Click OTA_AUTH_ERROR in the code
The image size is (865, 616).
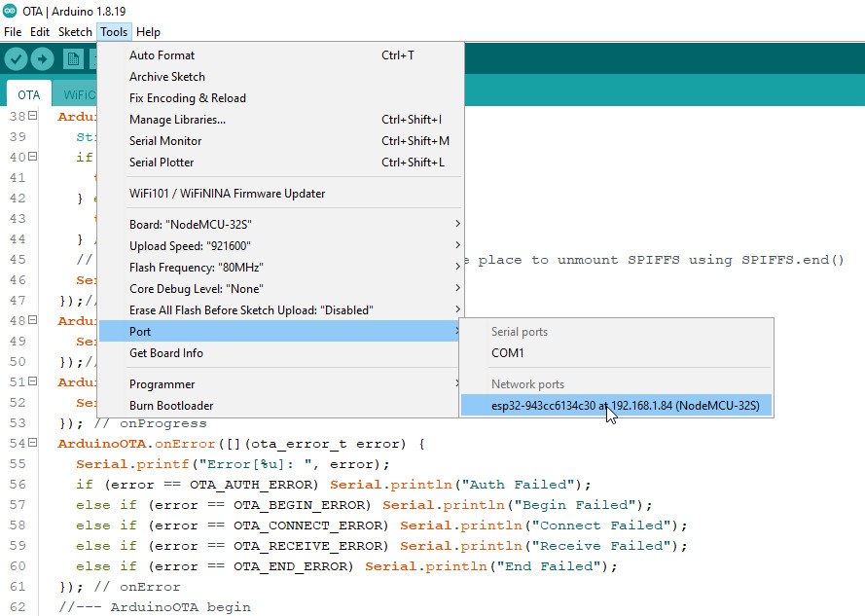coord(250,485)
